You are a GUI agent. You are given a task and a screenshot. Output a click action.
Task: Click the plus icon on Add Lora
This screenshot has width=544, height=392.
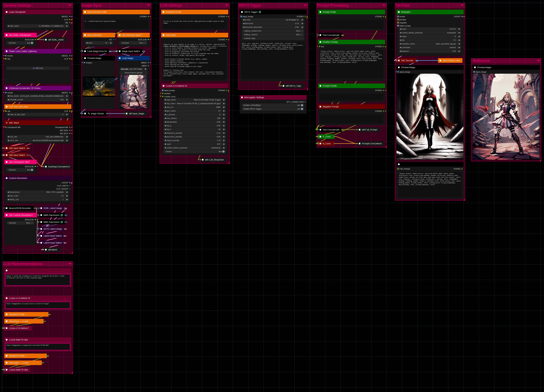pyautogui.click(x=34, y=68)
